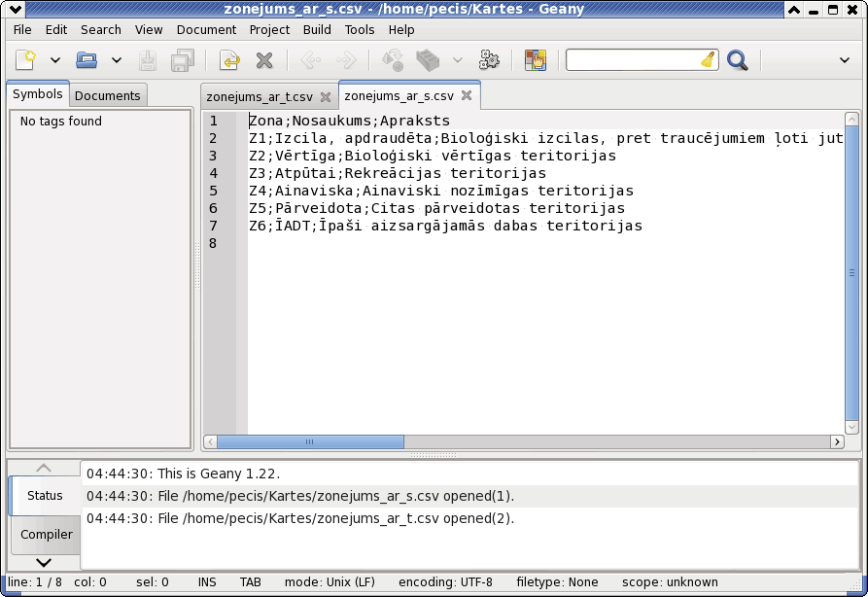Viewport: 868px width, 597px height.
Task: Select the Status message tab
Action: coord(45,496)
